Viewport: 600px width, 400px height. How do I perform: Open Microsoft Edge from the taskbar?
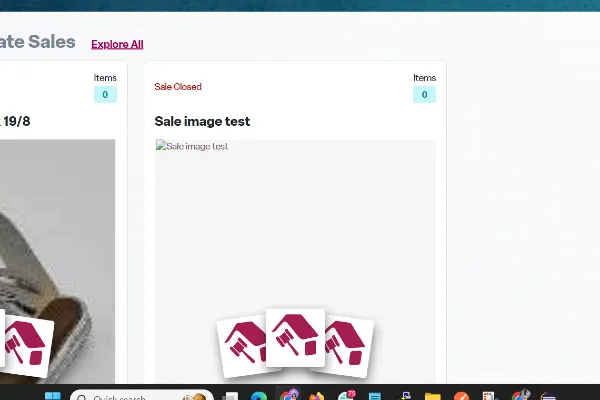[x=259, y=397]
